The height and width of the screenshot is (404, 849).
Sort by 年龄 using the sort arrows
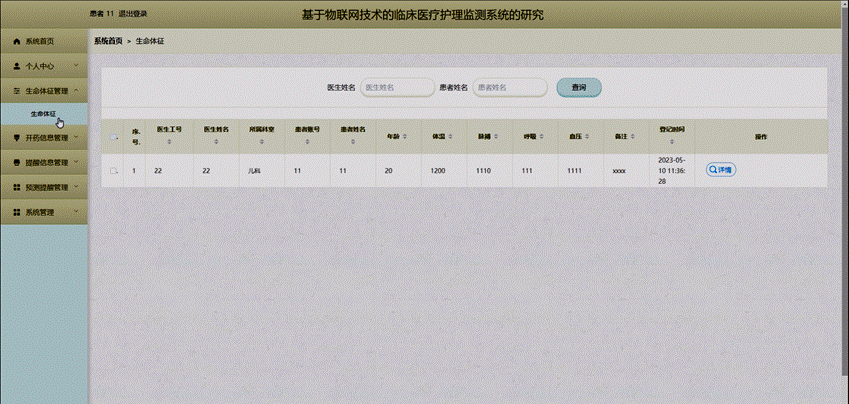pyautogui.click(x=406, y=136)
